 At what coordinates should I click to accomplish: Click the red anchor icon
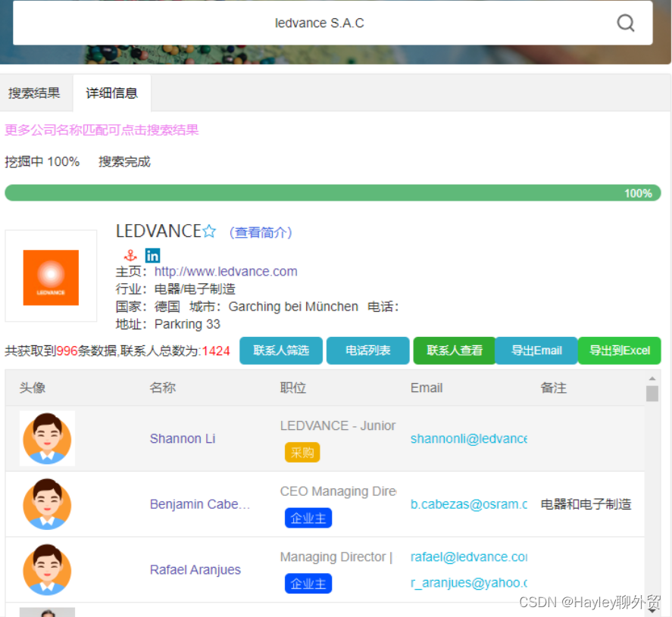pos(130,256)
